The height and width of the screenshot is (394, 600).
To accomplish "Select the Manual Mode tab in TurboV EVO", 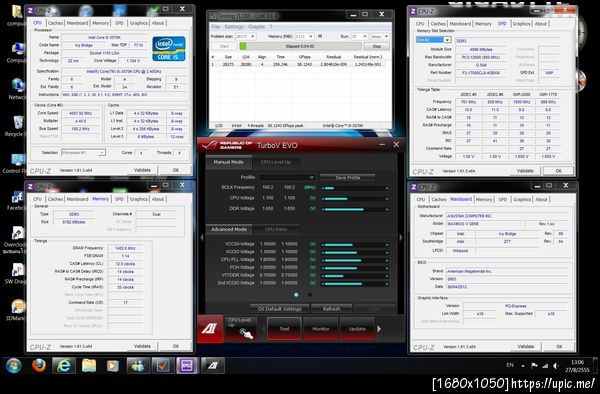I will pyautogui.click(x=228, y=162).
